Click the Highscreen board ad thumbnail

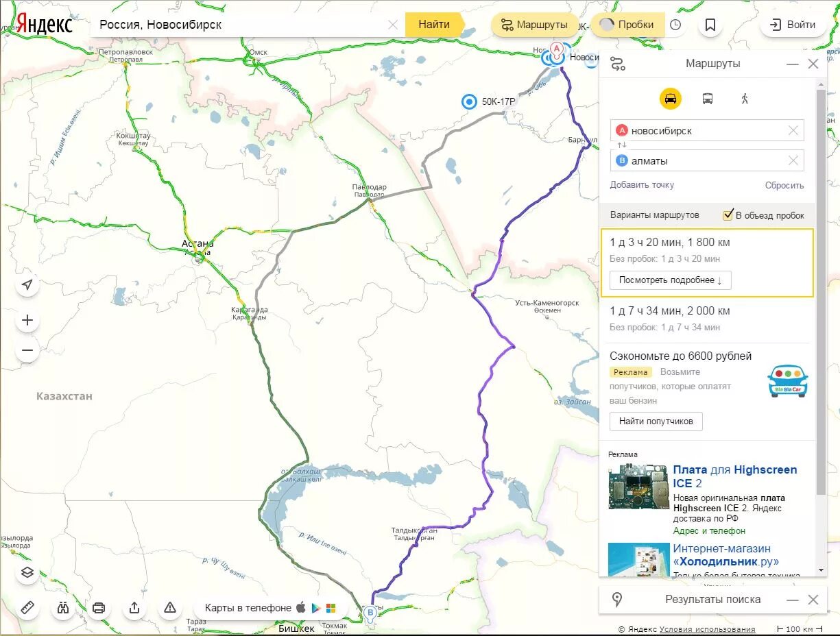tap(638, 487)
